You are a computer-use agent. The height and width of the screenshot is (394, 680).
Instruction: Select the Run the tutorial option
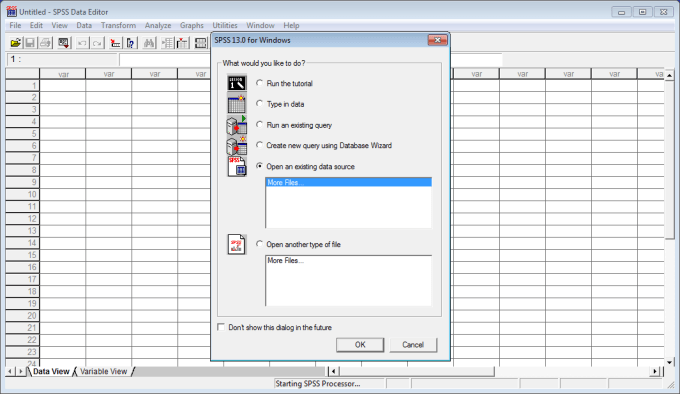click(x=259, y=83)
